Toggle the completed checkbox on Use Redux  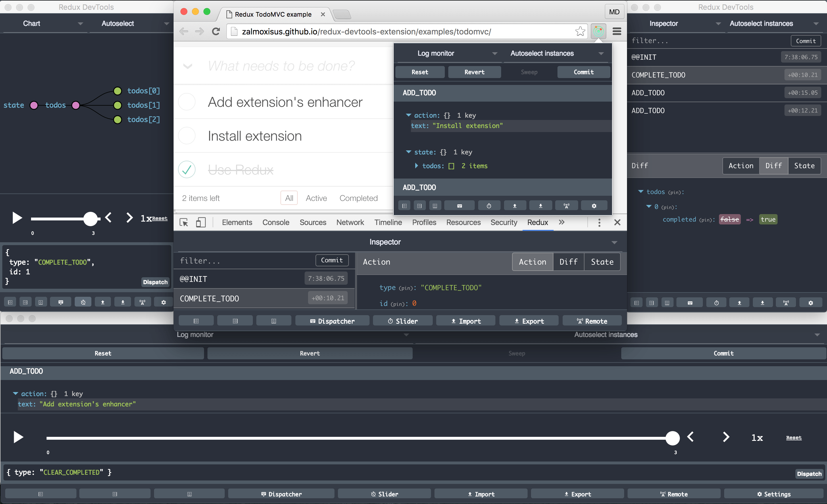187,169
